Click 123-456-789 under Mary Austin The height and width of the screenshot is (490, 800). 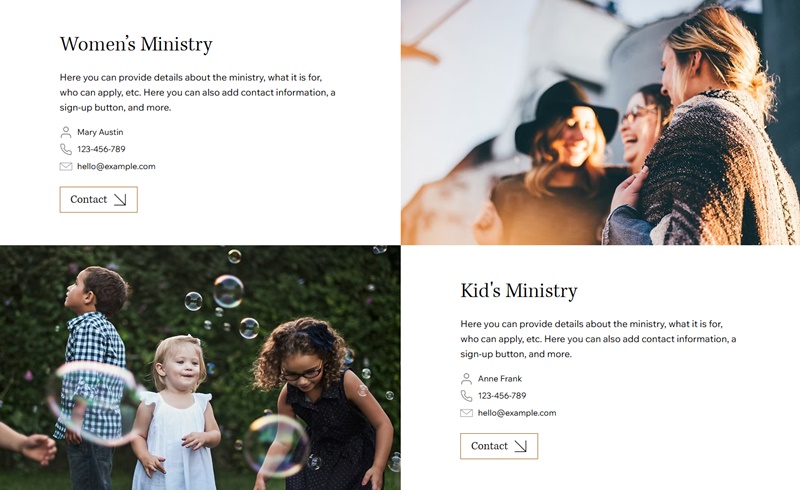coord(101,149)
